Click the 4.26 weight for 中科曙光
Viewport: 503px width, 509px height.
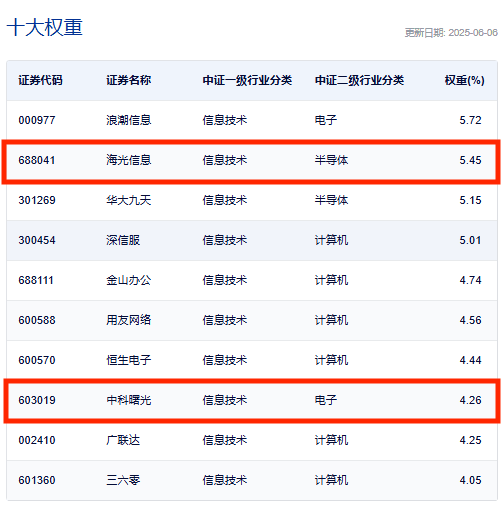click(x=470, y=400)
